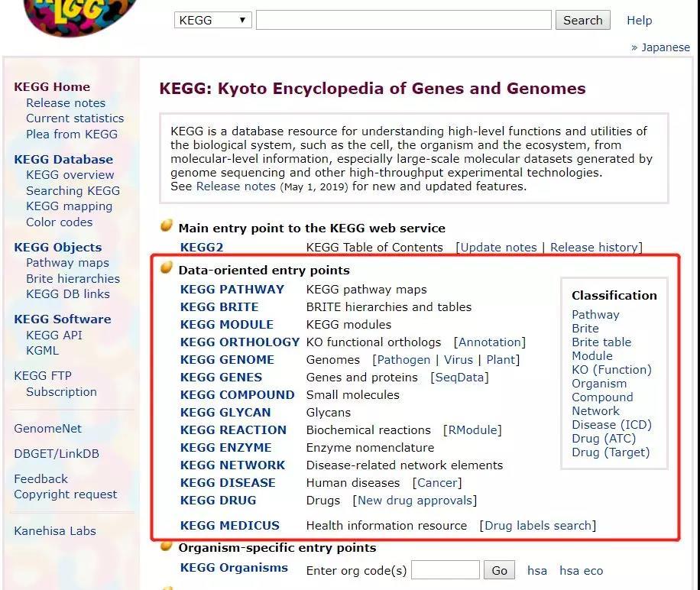
Task: Open KEGG FTP sidebar link
Action: pyautogui.click(x=43, y=376)
